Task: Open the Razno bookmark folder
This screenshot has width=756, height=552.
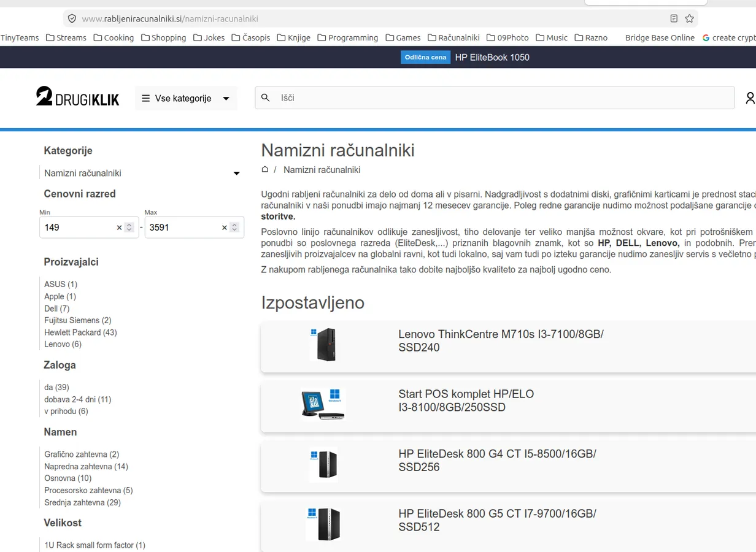Action: 591,37
